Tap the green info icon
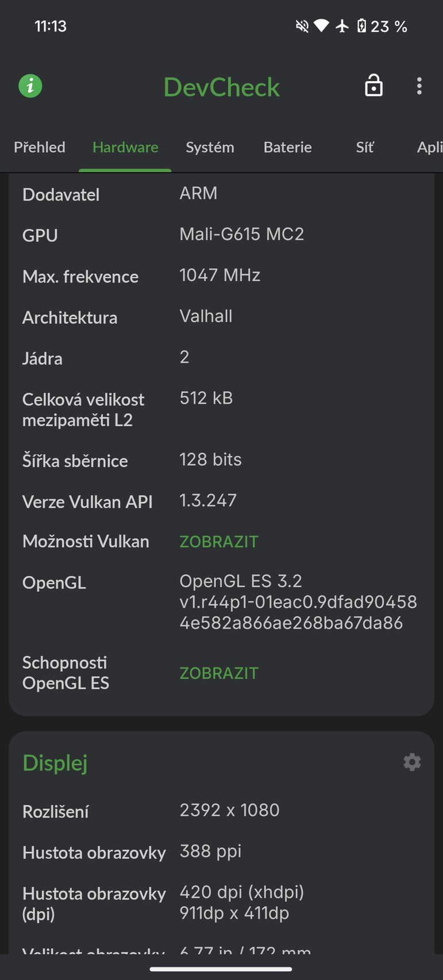 click(x=30, y=86)
